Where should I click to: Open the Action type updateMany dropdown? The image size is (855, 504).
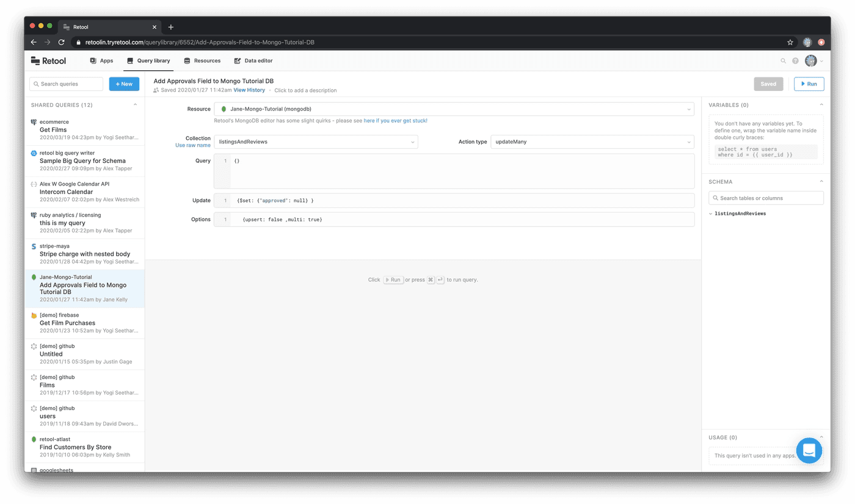(592, 142)
